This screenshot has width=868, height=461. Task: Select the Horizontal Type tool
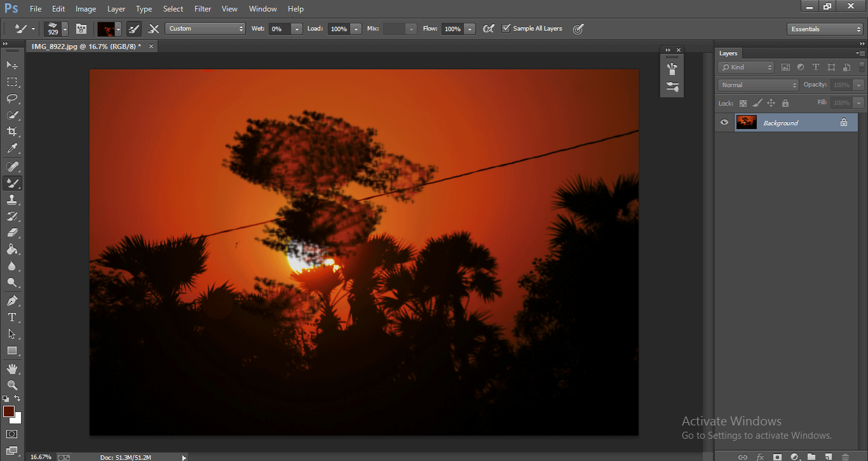(x=12, y=317)
